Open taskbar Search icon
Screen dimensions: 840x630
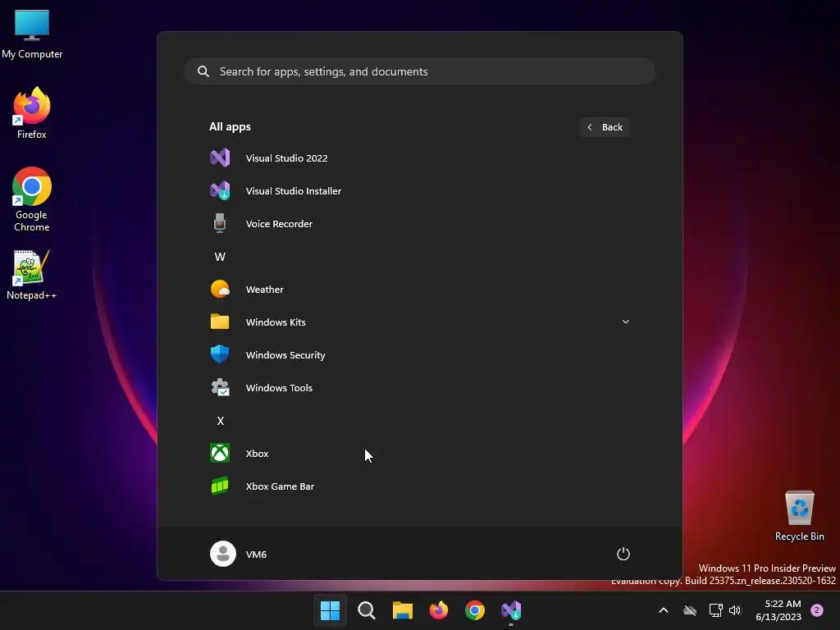(x=367, y=610)
